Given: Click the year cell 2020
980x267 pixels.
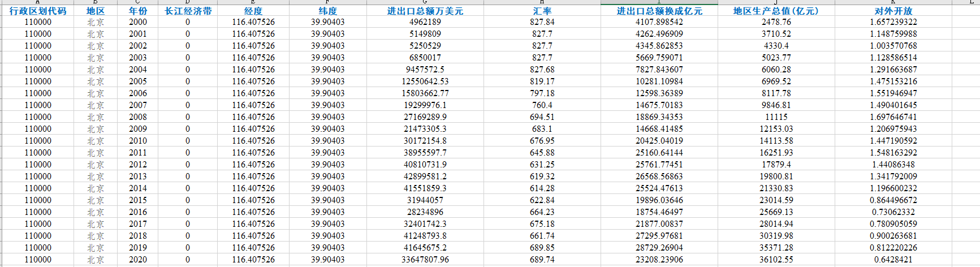Looking at the screenshot, I should pos(138,260).
